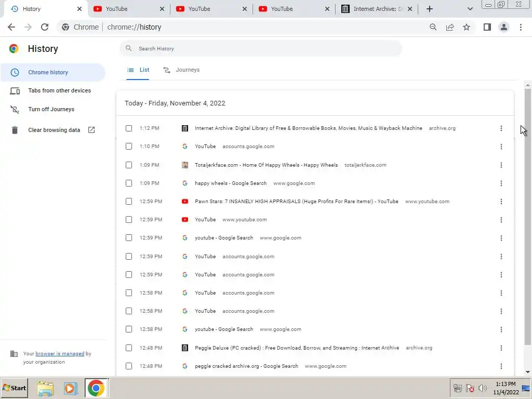
Task: Click the Turn off Journeys icon
Action: pyautogui.click(x=15, y=109)
